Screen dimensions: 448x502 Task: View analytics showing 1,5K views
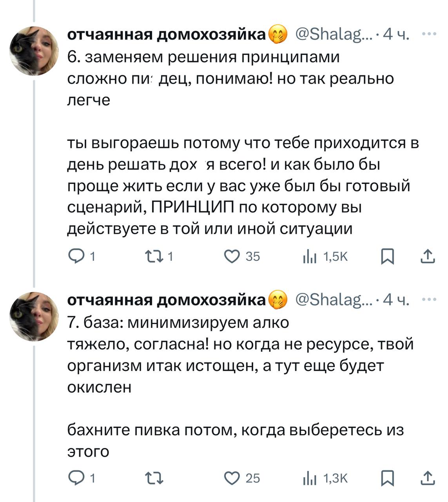[x=310, y=256]
